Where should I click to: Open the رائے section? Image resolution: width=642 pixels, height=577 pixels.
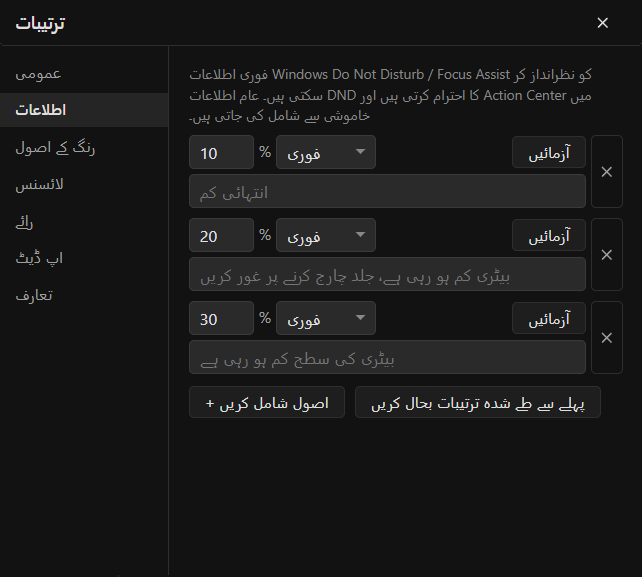pyautogui.click(x=84, y=222)
